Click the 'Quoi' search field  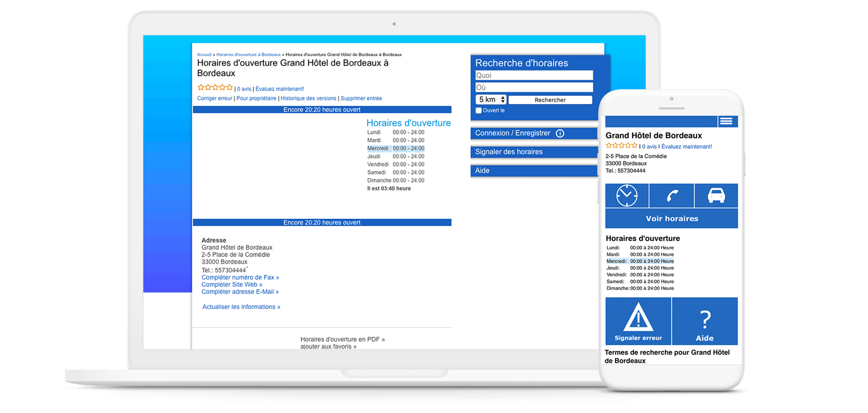[534, 75]
